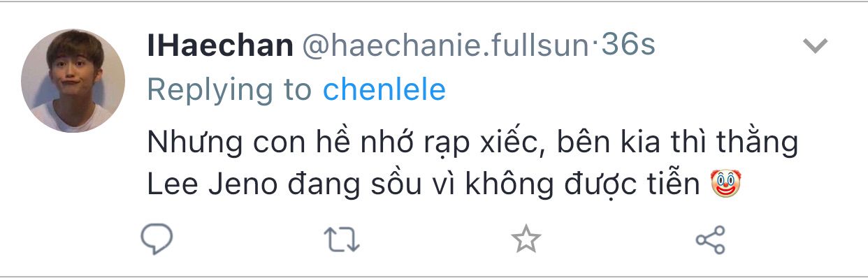Screen dimensions: 868x278
Task: Favorite the tweet using the star icon
Action: tap(526, 240)
